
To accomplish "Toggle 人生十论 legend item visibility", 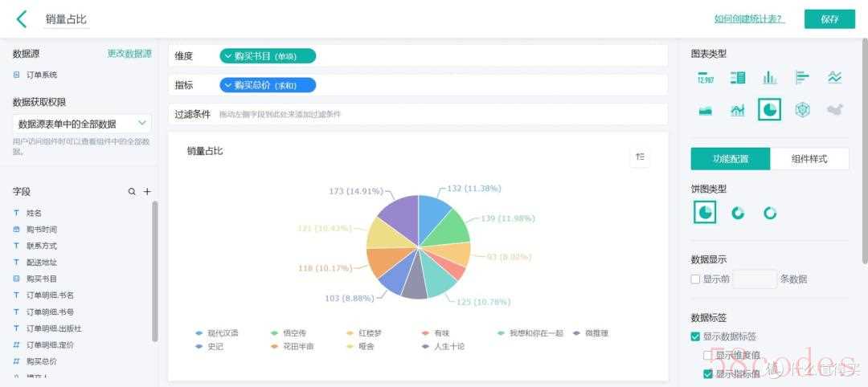I will coord(443,347).
